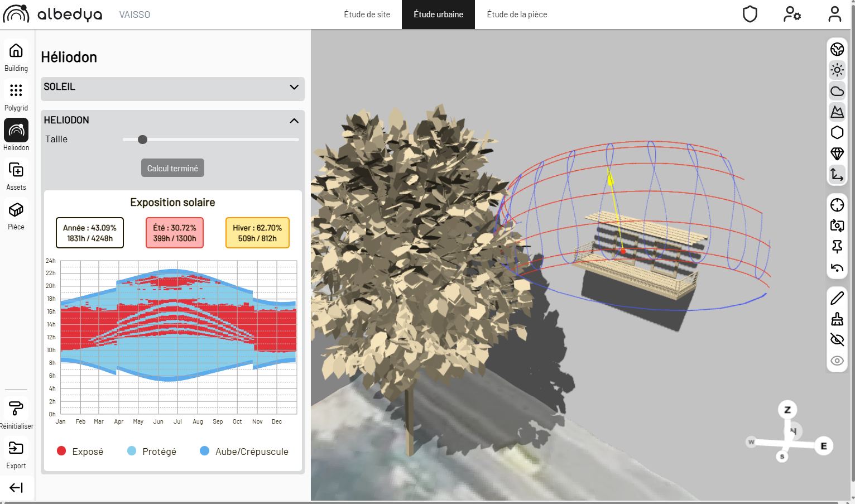The width and height of the screenshot is (855, 504).
Task: Click the globe map-view icon
Action: [x=837, y=50]
